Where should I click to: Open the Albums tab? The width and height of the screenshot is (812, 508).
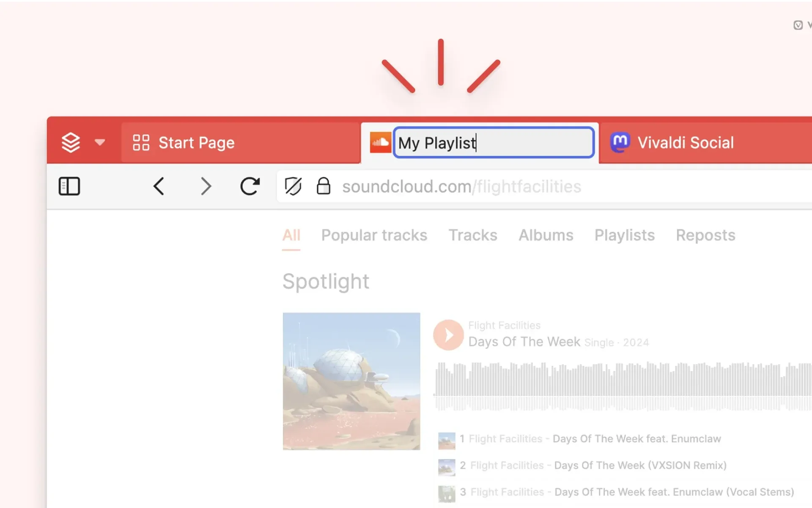pos(546,235)
